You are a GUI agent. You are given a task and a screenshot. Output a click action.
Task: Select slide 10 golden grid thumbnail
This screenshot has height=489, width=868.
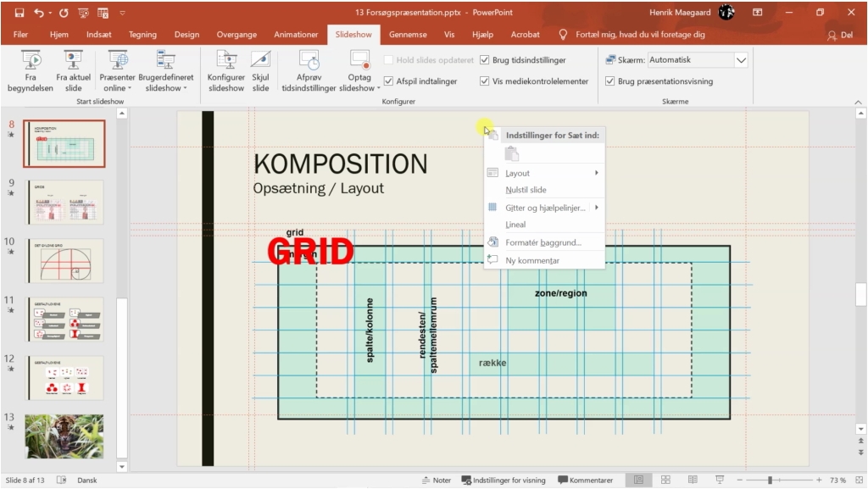coord(64,260)
